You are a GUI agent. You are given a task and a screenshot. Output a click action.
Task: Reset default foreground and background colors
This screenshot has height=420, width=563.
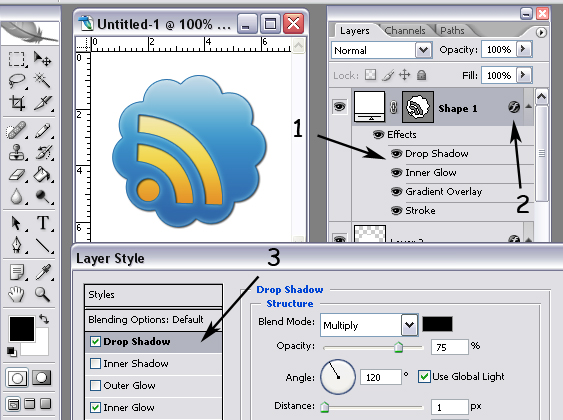[11, 352]
